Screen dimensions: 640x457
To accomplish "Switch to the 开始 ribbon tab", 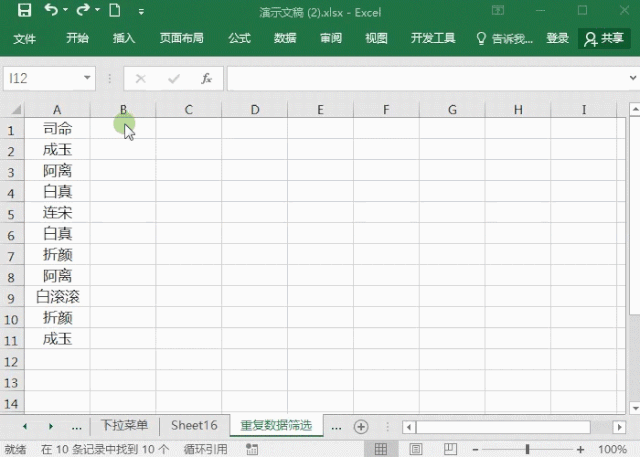I will [77, 38].
